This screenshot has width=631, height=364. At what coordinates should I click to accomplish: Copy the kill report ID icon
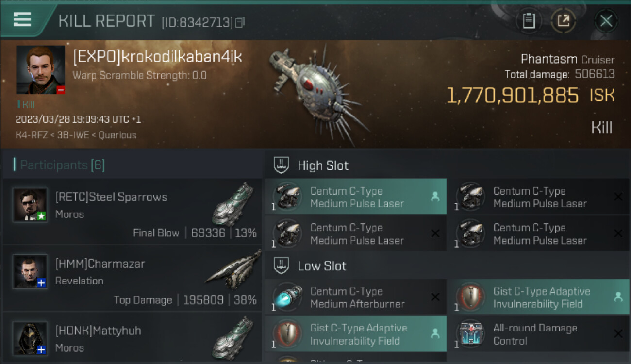click(240, 22)
